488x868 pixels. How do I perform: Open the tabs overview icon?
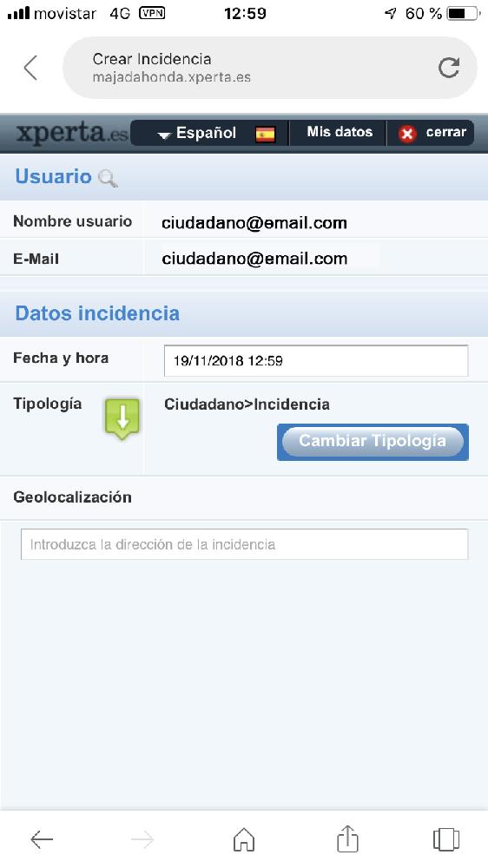[446, 839]
